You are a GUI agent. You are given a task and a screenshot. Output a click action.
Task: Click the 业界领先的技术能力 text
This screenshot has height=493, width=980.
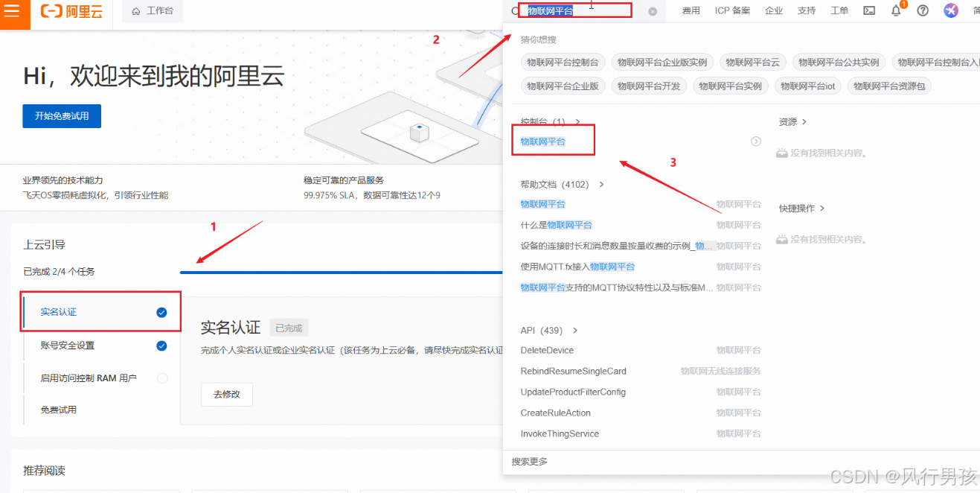pyautogui.click(x=63, y=180)
